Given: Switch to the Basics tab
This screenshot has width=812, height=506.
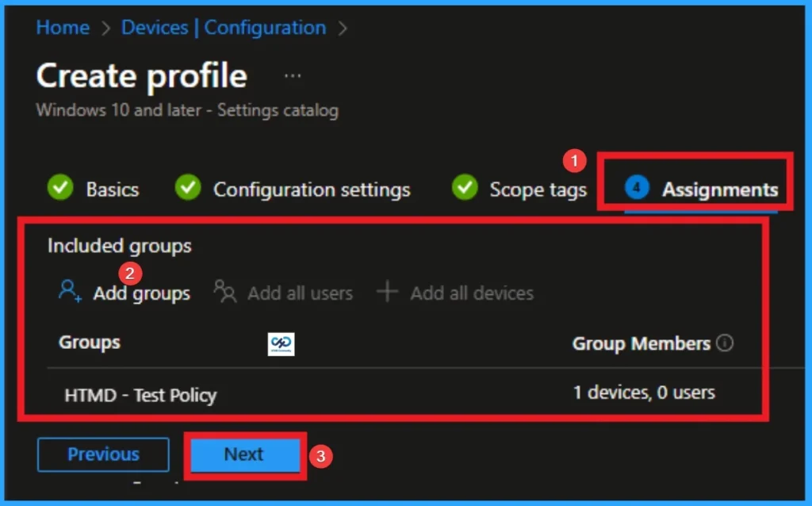Looking at the screenshot, I should [112, 189].
